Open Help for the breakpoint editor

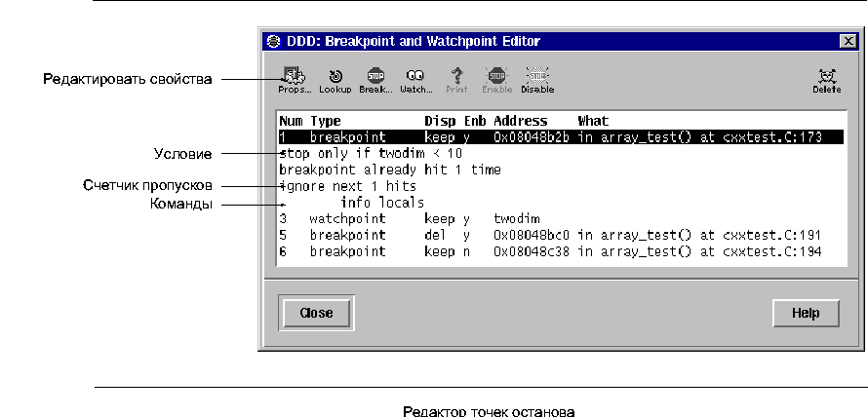pyautogui.click(x=806, y=313)
